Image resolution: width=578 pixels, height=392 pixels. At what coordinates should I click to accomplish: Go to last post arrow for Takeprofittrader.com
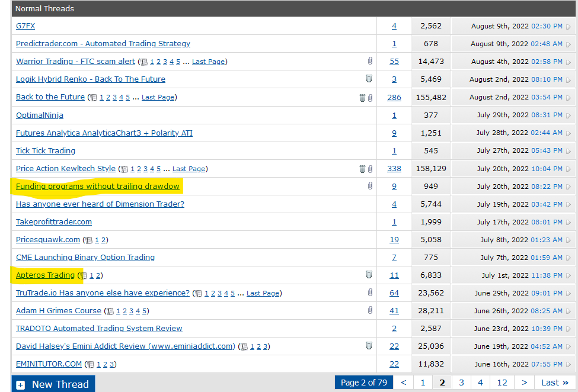(569, 222)
